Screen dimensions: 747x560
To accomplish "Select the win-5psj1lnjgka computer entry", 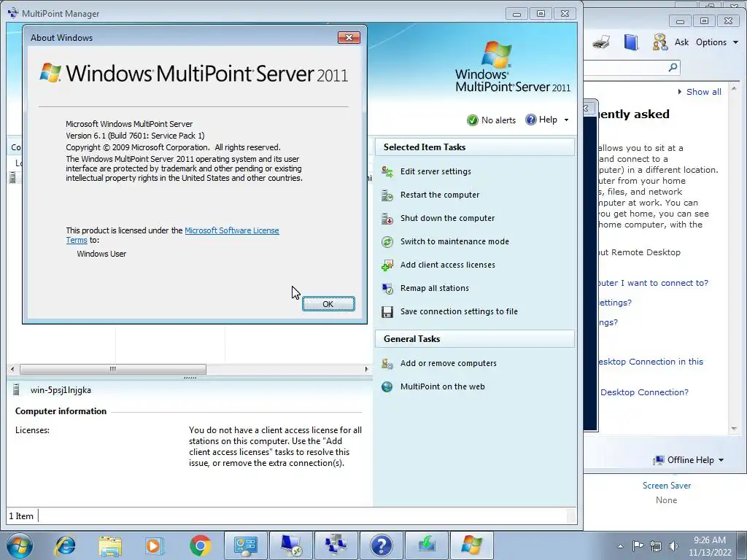I will pyautogui.click(x=61, y=390).
